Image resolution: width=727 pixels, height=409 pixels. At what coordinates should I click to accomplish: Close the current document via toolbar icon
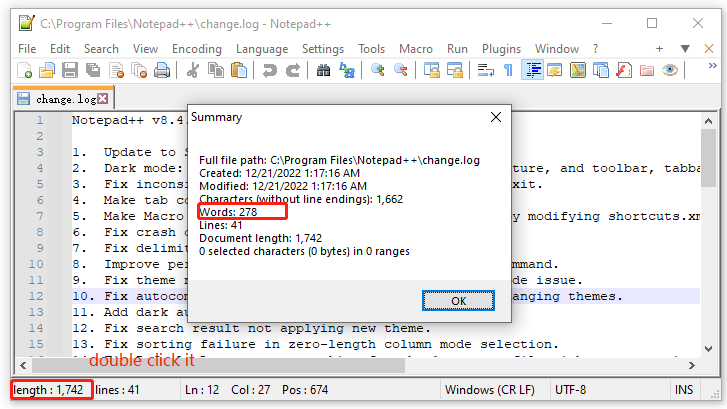(x=116, y=70)
